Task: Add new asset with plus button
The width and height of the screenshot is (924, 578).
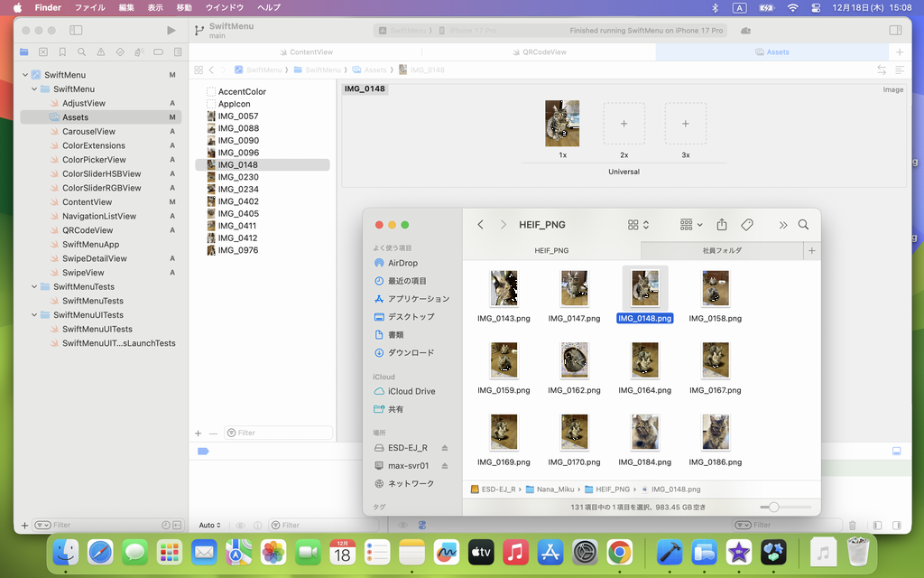Action: (x=199, y=433)
